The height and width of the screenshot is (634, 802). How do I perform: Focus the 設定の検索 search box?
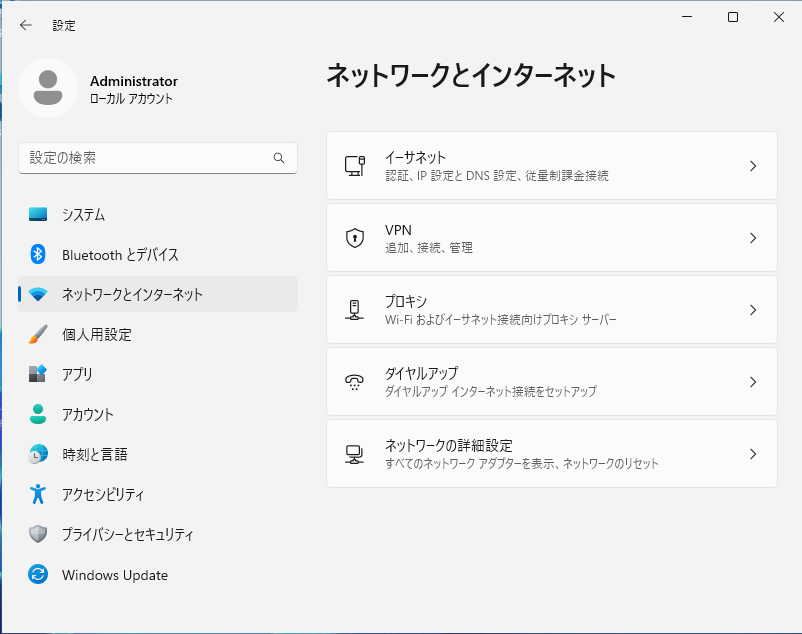pyautogui.click(x=158, y=158)
